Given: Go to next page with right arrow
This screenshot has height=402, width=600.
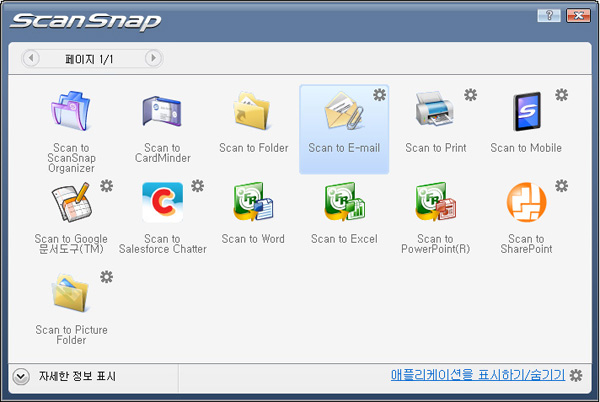Looking at the screenshot, I should [x=153, y=58].
